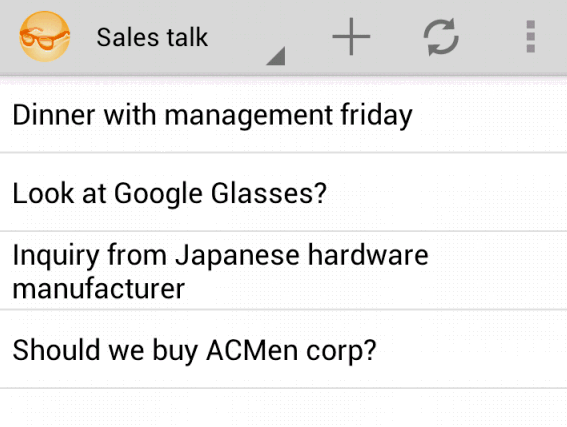Open the Look at Google Glasses? note
This screenshot has height=427, width=567.
tap(284, 192)
